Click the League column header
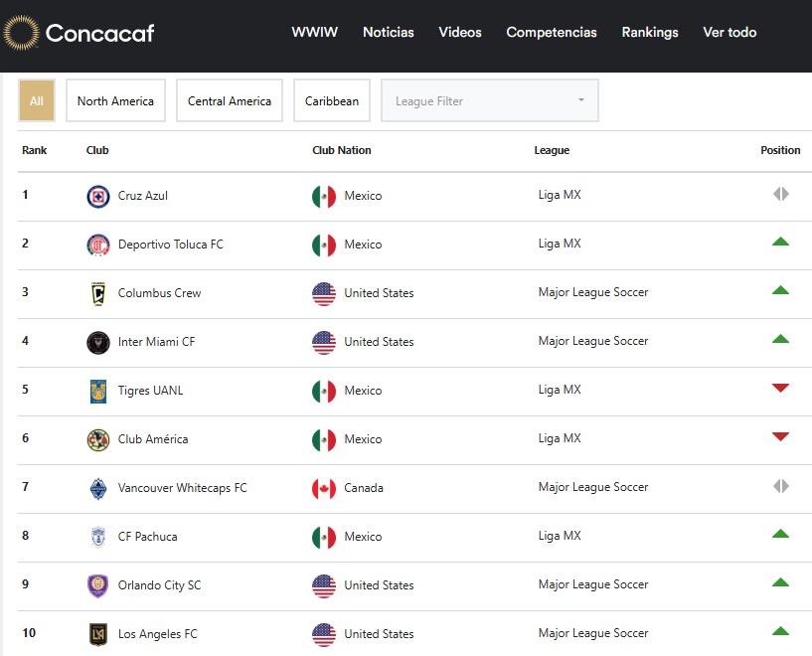 [x=552, y=150]
